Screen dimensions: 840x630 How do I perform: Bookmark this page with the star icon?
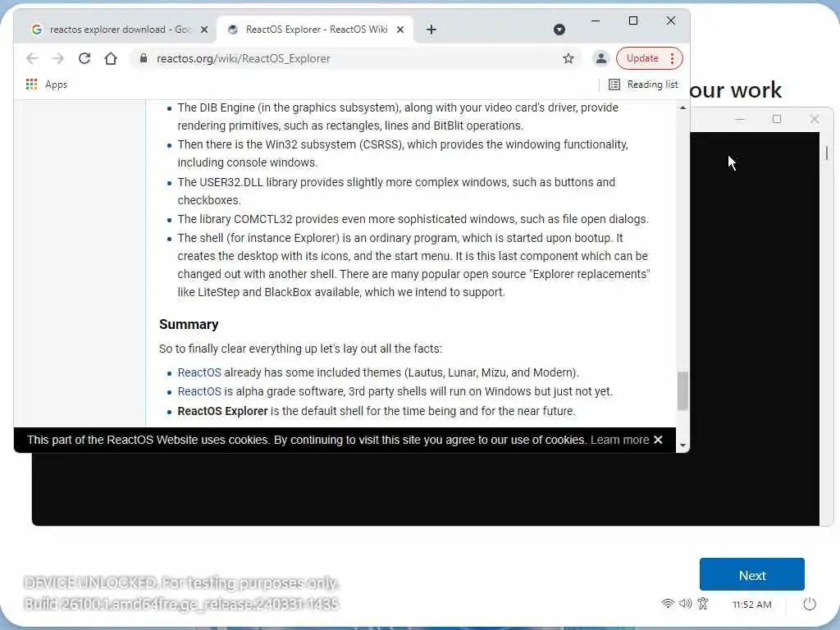[568, 58]
